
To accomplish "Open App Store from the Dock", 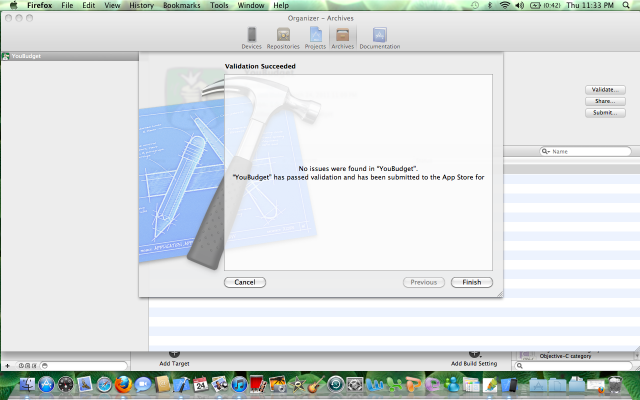I will pos(47,384).
